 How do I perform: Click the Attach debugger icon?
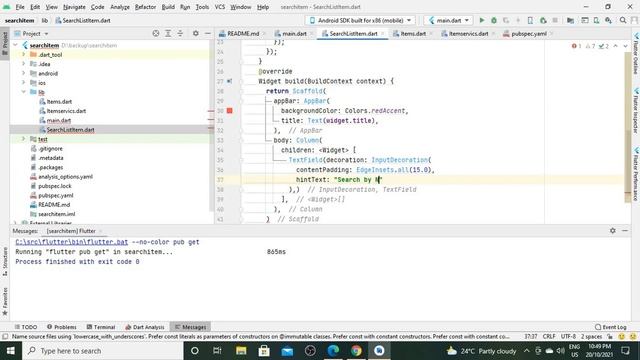543,20
